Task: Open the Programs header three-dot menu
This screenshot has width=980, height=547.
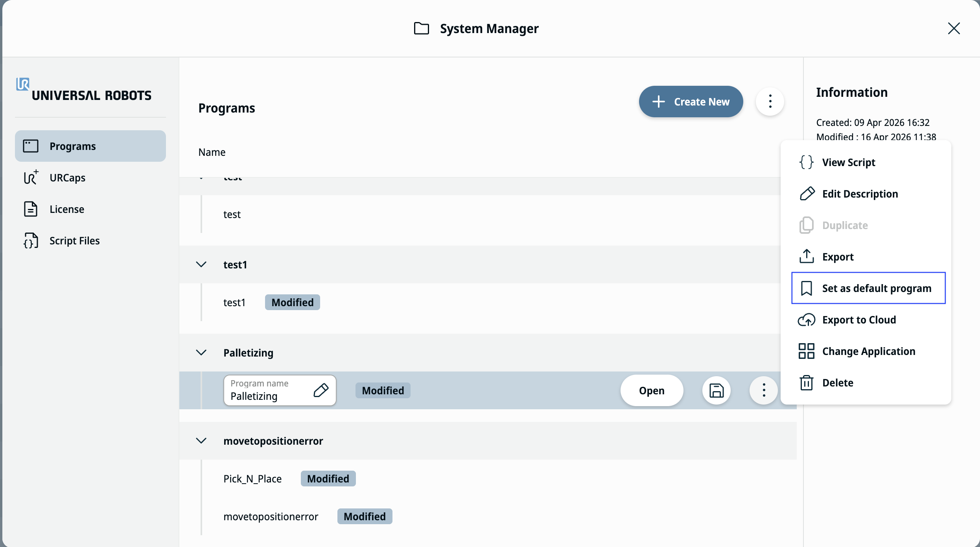Action: [770, 102]
